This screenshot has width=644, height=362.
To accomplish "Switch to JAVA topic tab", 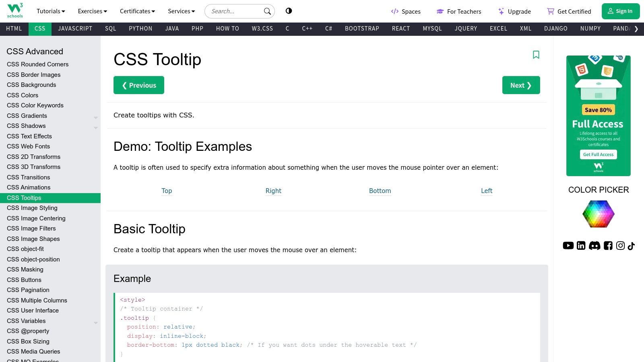I will point(172,29).
